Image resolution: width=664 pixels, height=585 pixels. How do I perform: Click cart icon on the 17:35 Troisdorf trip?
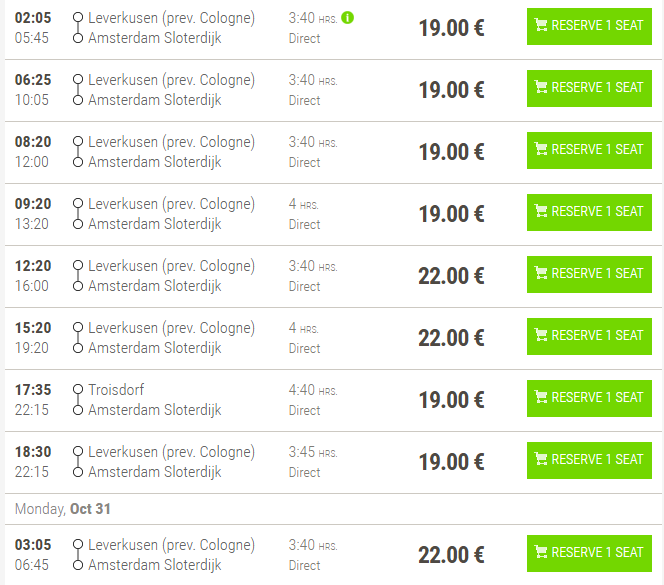coord(541,398)
